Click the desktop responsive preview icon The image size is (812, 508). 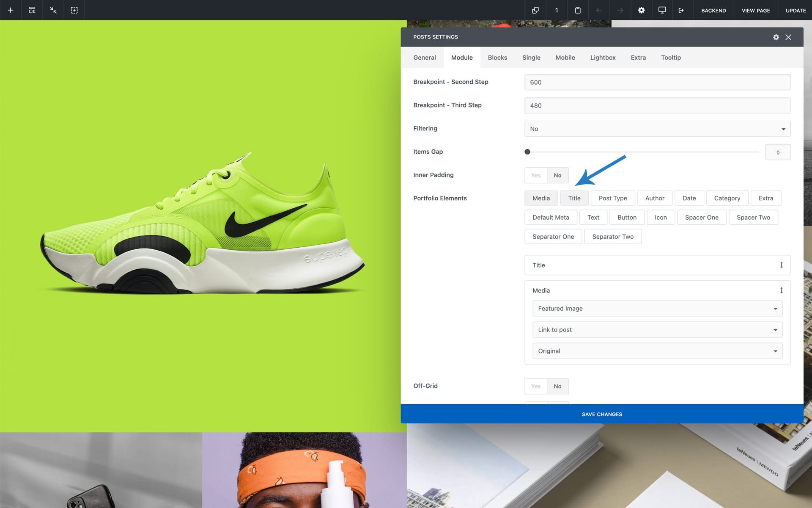click(x=662, y=10)
